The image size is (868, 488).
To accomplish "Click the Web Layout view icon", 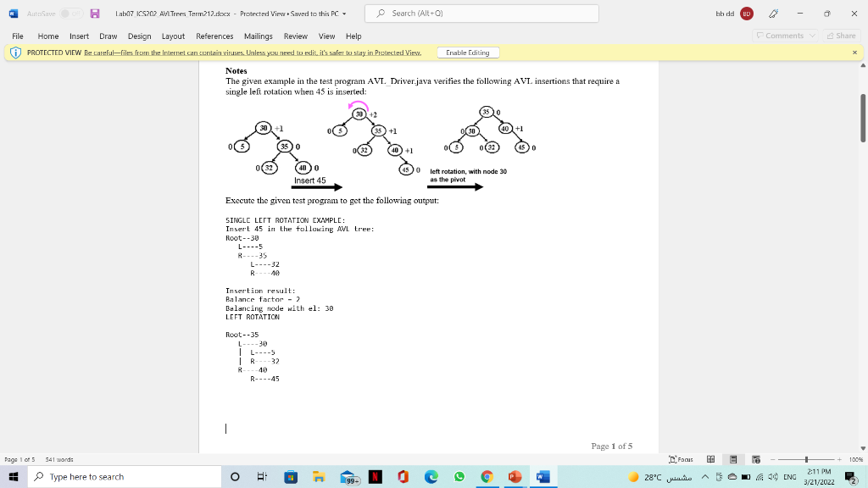I will coord(758,459).
